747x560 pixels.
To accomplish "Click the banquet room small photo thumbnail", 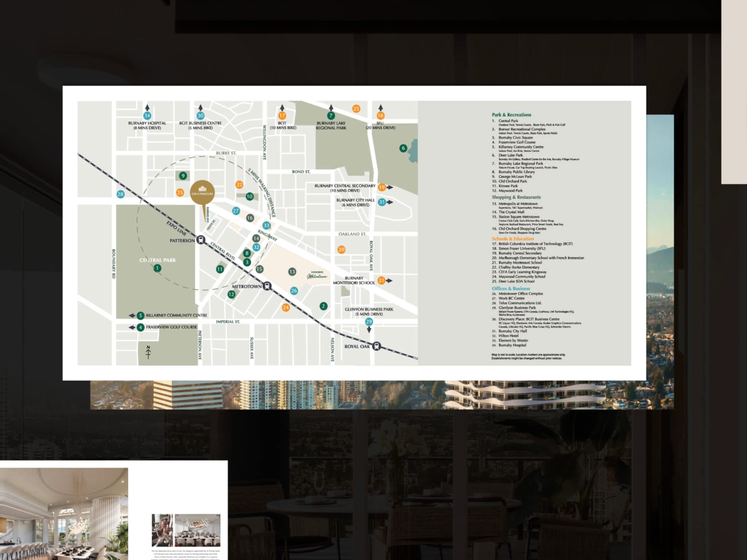I will point(197,530).
